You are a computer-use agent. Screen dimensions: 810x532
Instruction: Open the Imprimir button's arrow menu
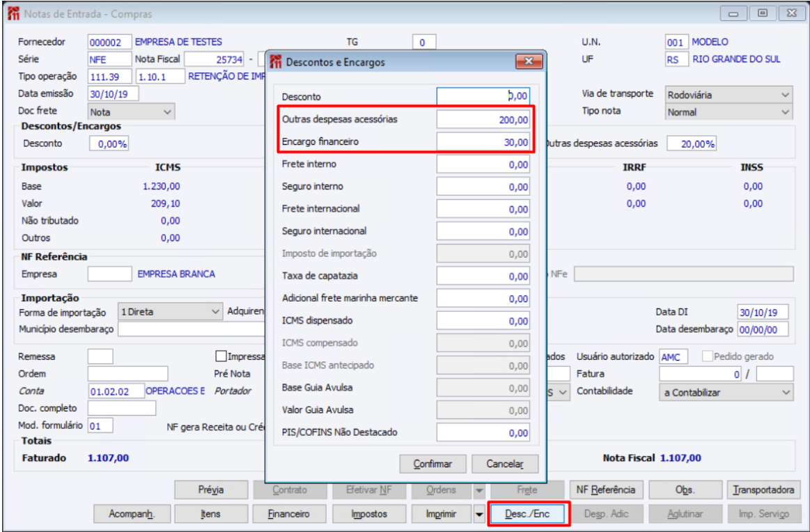point(479,514)
